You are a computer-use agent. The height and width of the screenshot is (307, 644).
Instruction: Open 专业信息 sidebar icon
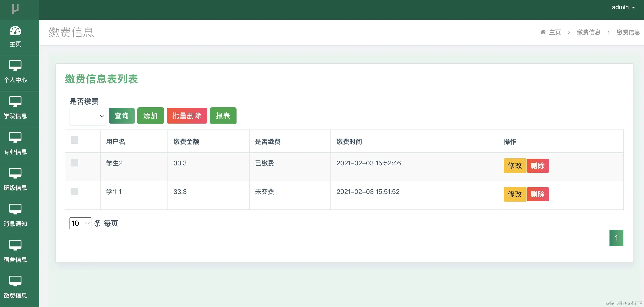[x=15, y=137]
